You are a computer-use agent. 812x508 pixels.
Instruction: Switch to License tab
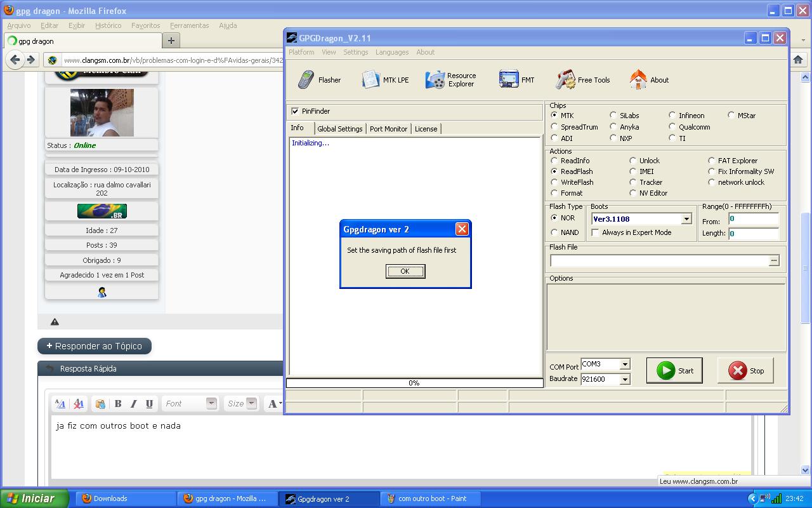click(426, 129)
